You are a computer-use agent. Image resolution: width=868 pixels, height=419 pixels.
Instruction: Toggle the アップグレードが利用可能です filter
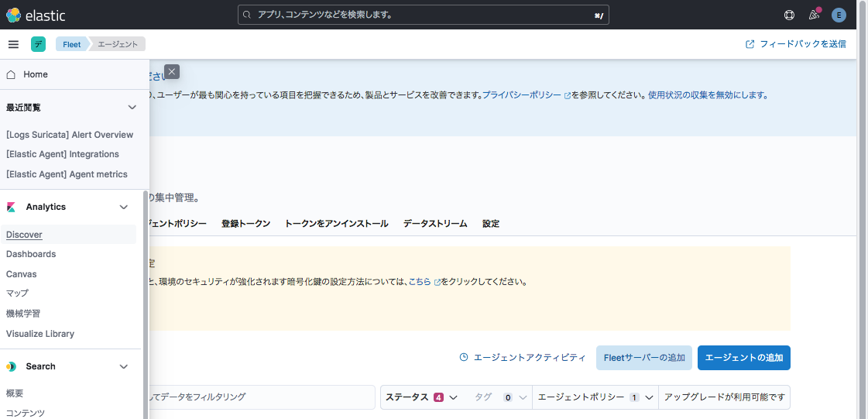724,397
